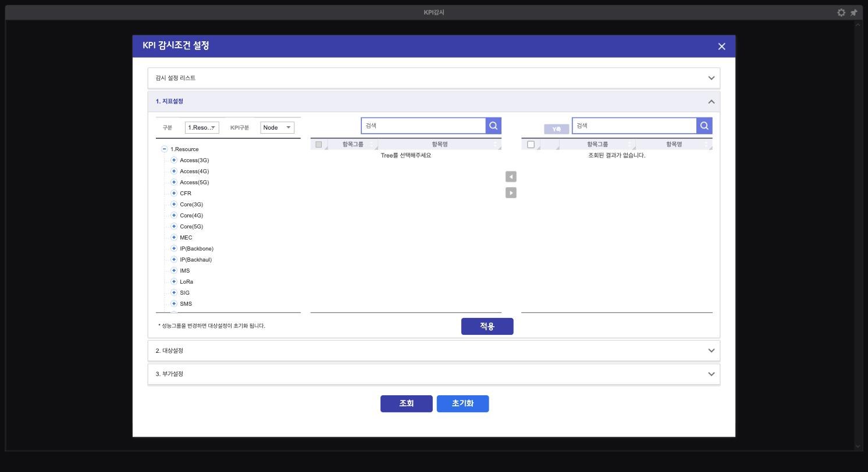Expand the 감시 설정 리스트 section

point(434,78)
